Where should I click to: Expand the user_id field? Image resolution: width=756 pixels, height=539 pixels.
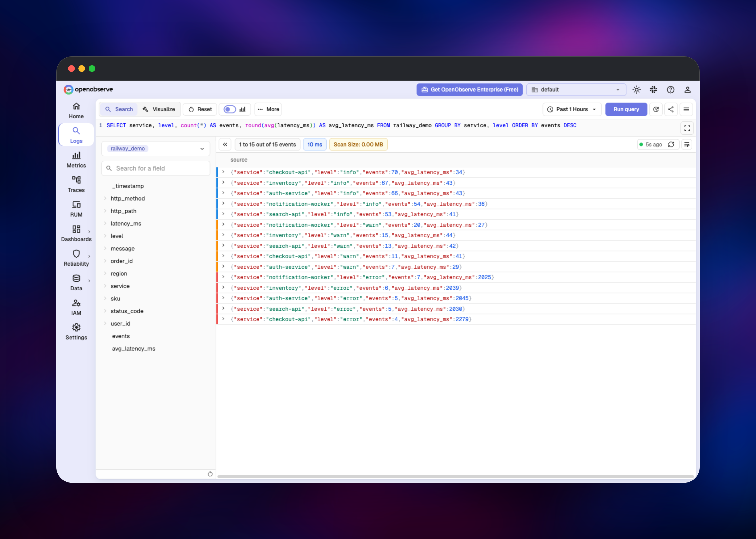105,324
